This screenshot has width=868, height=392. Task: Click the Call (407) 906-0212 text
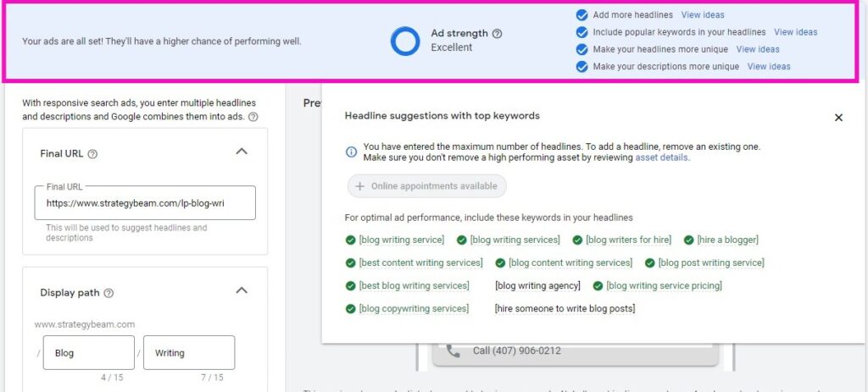tap(517, 351)
